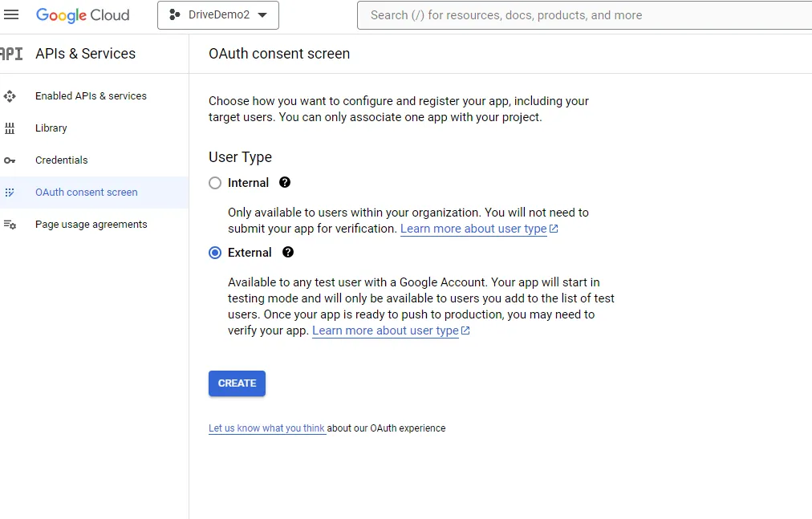The image size is (812, 519).
Task: Click Let us know what you think link
Action: [266, 428]
